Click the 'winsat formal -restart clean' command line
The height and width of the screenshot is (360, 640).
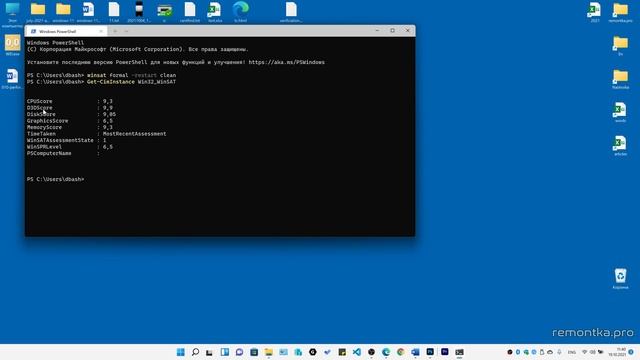131,76
